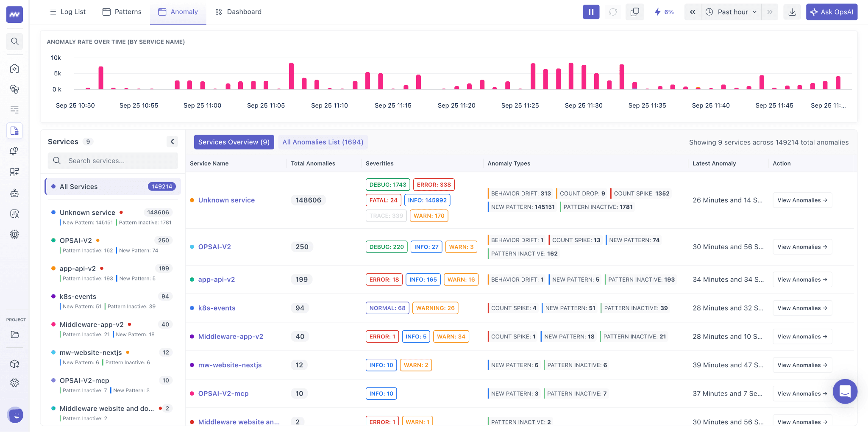
Task: Collapse the Services panel chevron
Action: click(x=172, y=141)
